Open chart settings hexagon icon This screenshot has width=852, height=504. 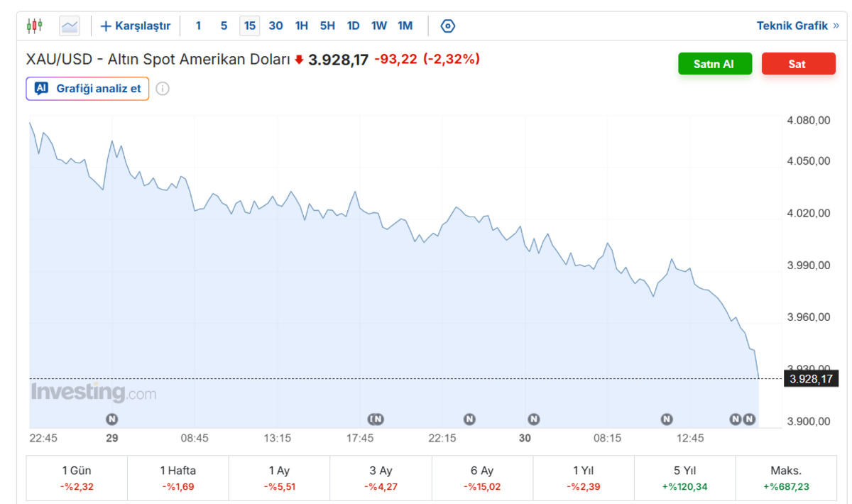coord(448,26)
